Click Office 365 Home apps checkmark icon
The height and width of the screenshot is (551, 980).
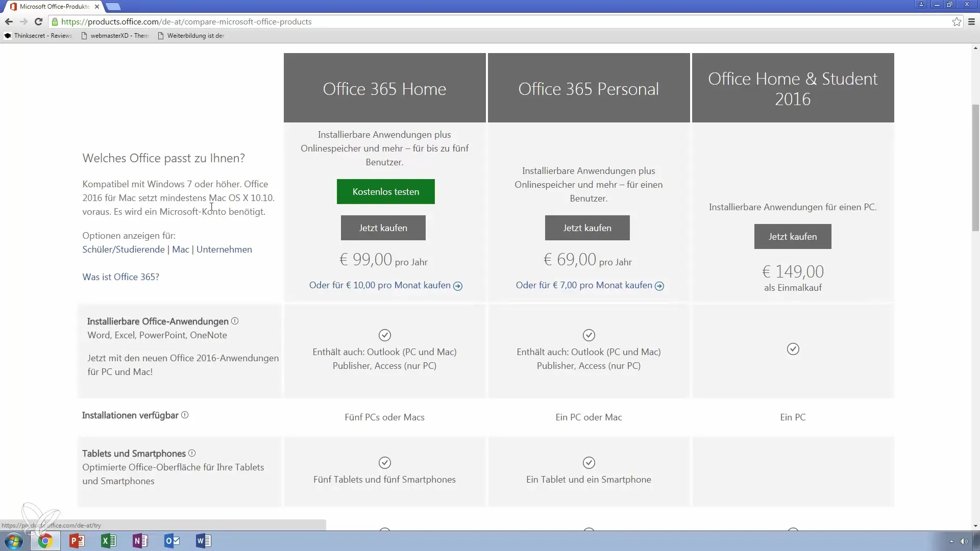click(385, 335)
